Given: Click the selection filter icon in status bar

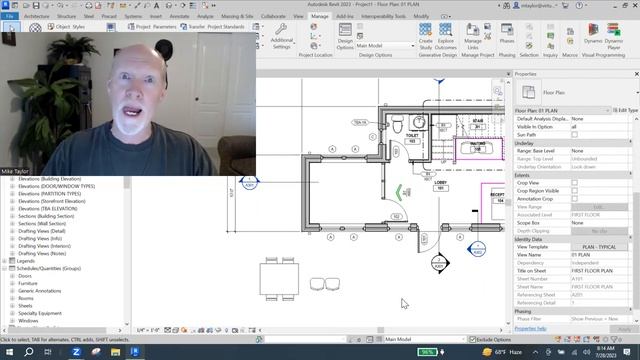Looking at the screenshot, I should pos(613,340).
